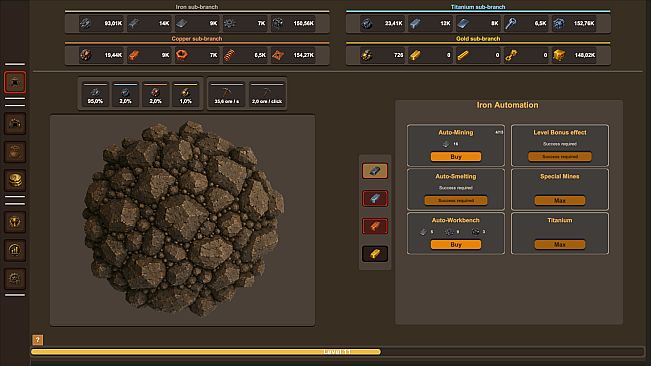
Task: Select the iron ingot automation tab
Action: pyautogui.click(x=375, y=171)
